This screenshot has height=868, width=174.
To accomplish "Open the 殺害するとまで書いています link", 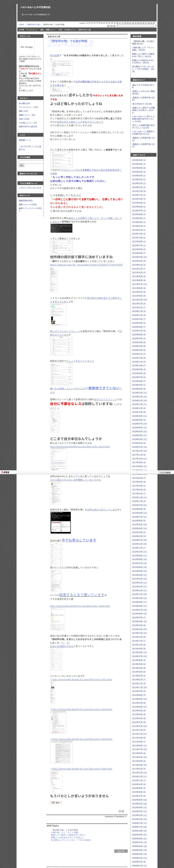I will (x=82, y=595).
